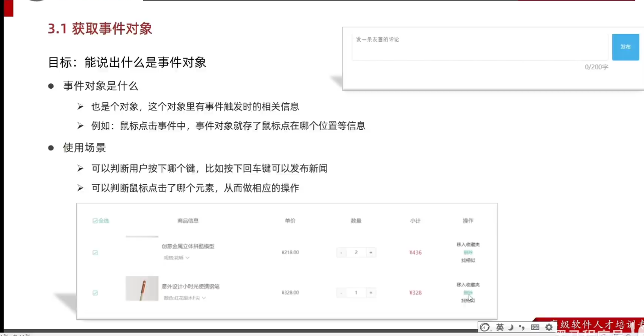Open the on-screen keyboard from the taskbar
Image resolution: width=644 pixels, height=336 pixels.
535,327
